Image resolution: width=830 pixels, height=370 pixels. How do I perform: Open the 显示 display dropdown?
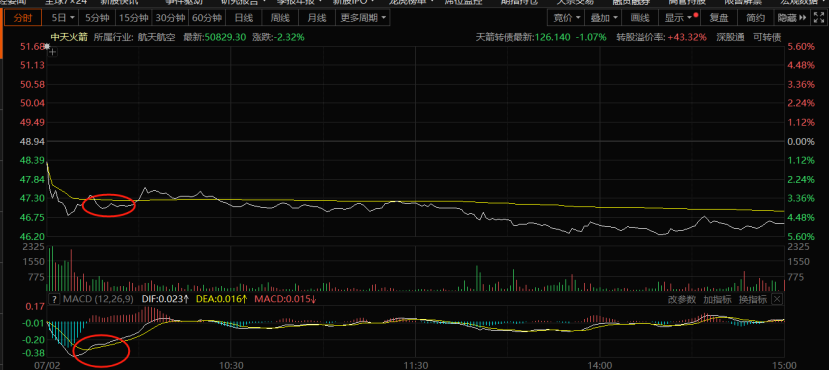679,18
